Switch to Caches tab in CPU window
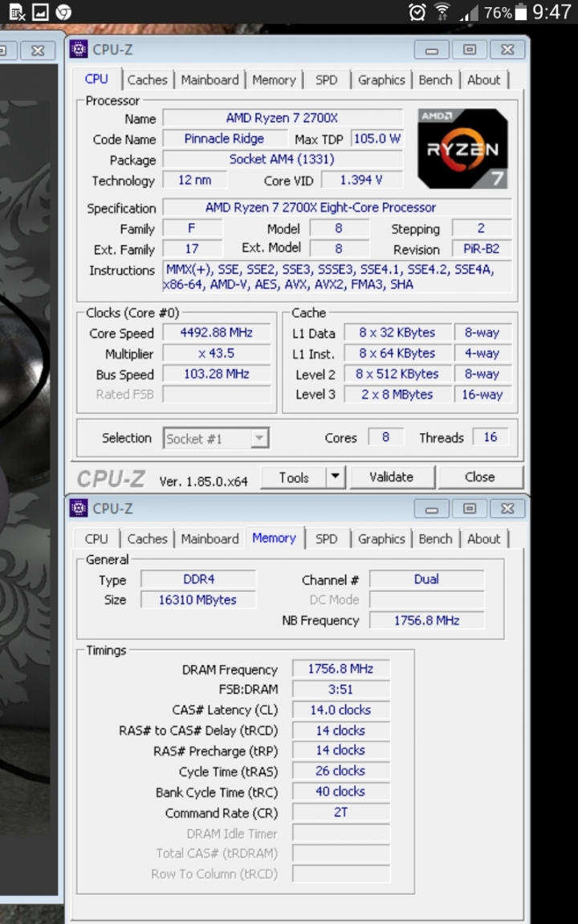 pyautogui.click(x=148, y=79)
